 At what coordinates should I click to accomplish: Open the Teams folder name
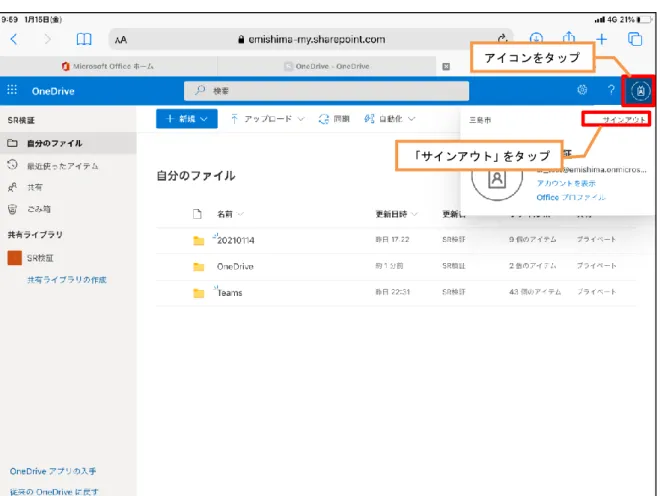pos(229,293)
